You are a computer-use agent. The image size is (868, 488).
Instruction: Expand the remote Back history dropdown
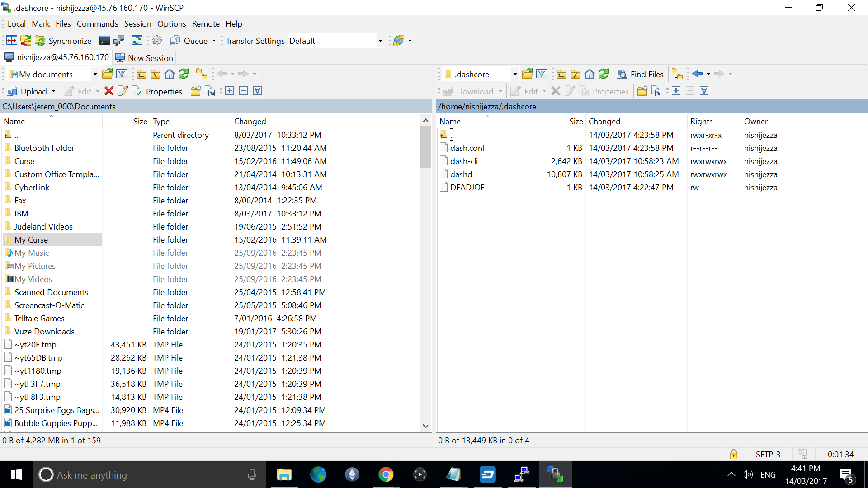click(708, 74)
